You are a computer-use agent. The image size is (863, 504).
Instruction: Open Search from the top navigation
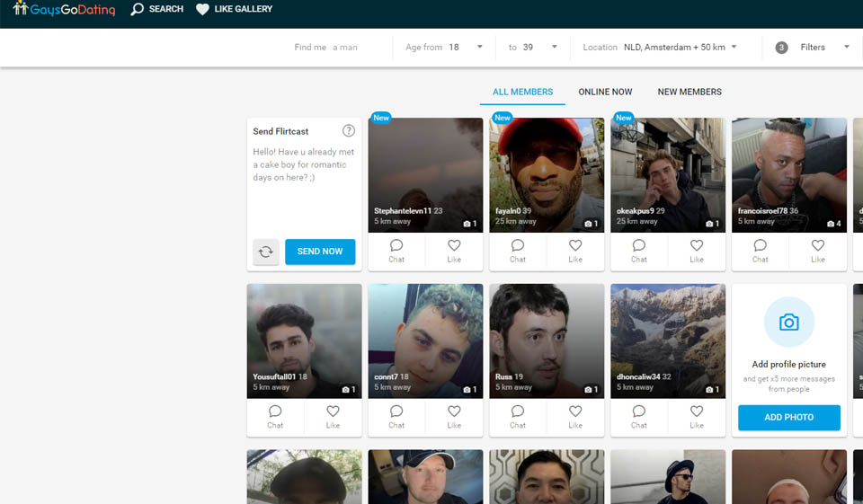(157, 9)
